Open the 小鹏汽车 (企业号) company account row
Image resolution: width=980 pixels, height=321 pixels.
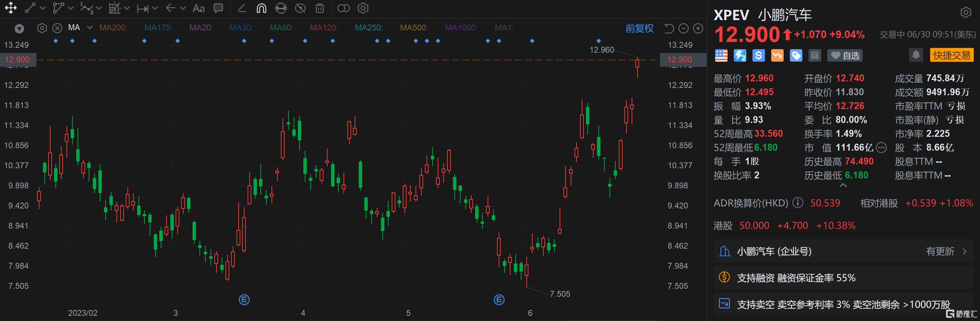pos(843,251)
